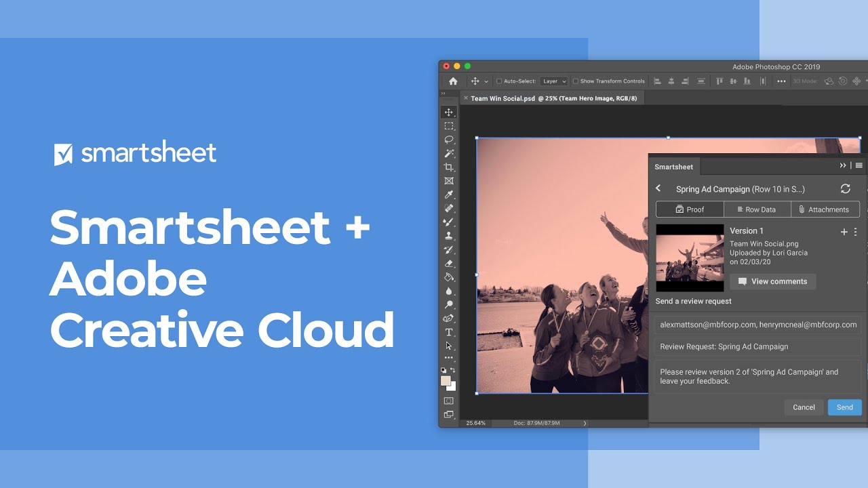Click the review message text area
The height and width of the screenshot is (488, 868).
[758, 376]
